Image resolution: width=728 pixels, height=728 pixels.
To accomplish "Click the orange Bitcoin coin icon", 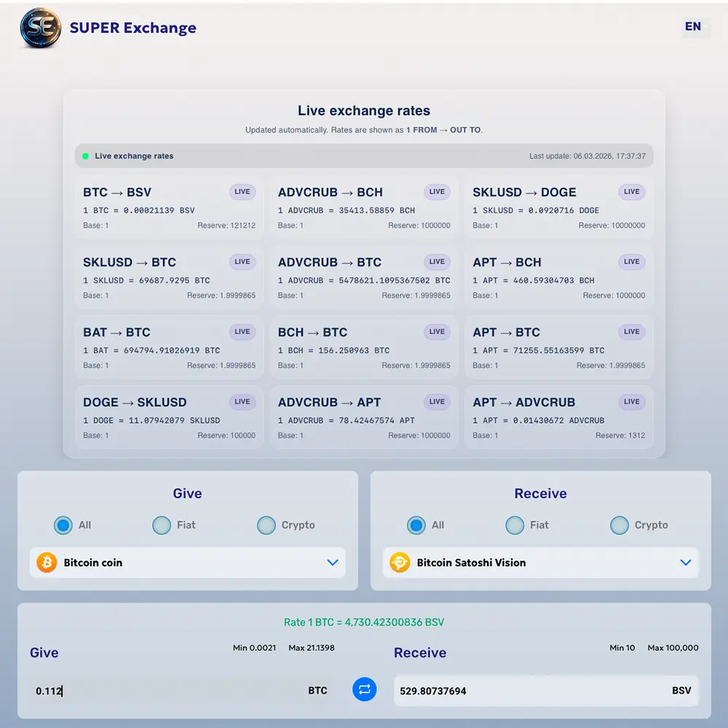I will (x=47, y=563).
